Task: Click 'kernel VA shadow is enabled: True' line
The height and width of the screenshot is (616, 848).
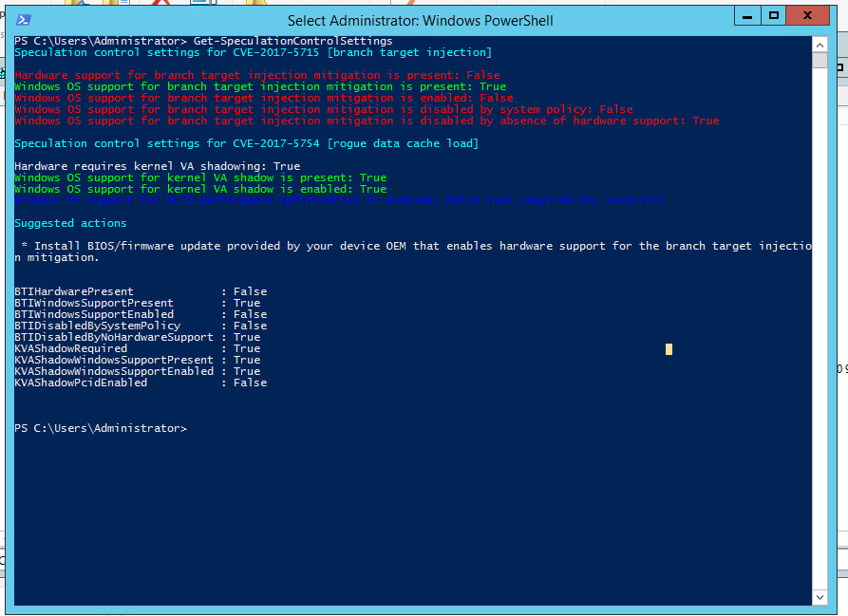Action: [x=200, y=189]
